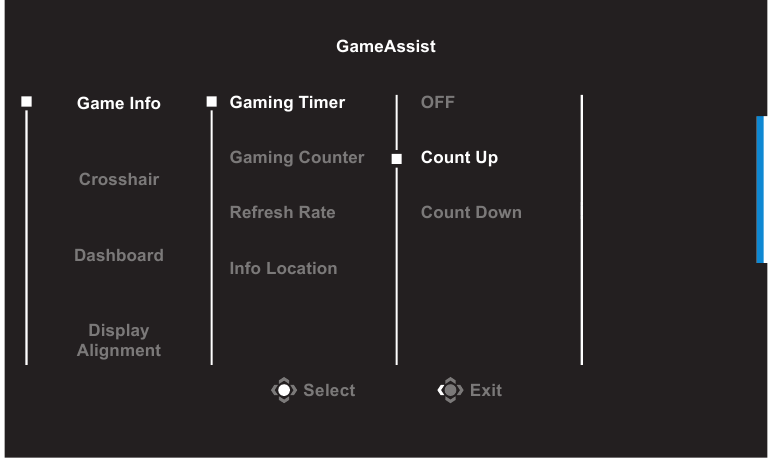Open the Dashboard category
780x466 pixels.
pyautogui.click(x=119, y=255)
